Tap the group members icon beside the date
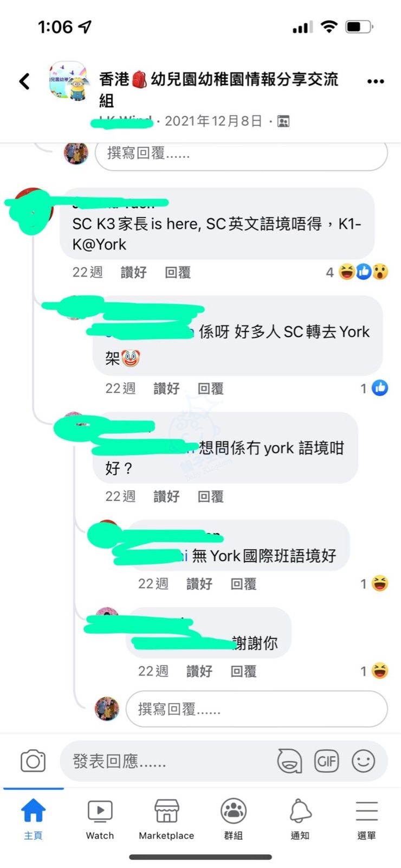Screen dimensions: 401x868 283,121
